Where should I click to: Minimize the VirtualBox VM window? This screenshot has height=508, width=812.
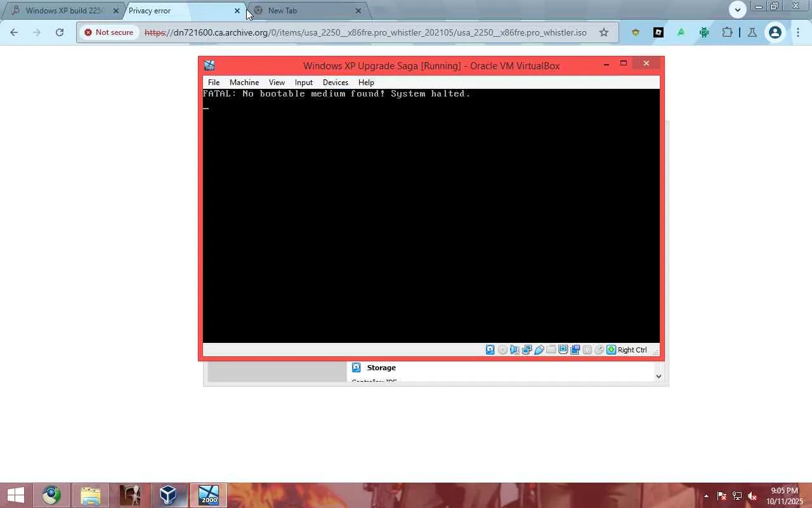coord(606,64)
